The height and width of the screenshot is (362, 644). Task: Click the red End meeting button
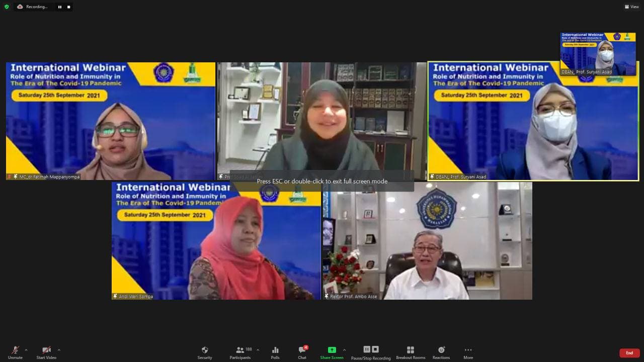[629, 353]
